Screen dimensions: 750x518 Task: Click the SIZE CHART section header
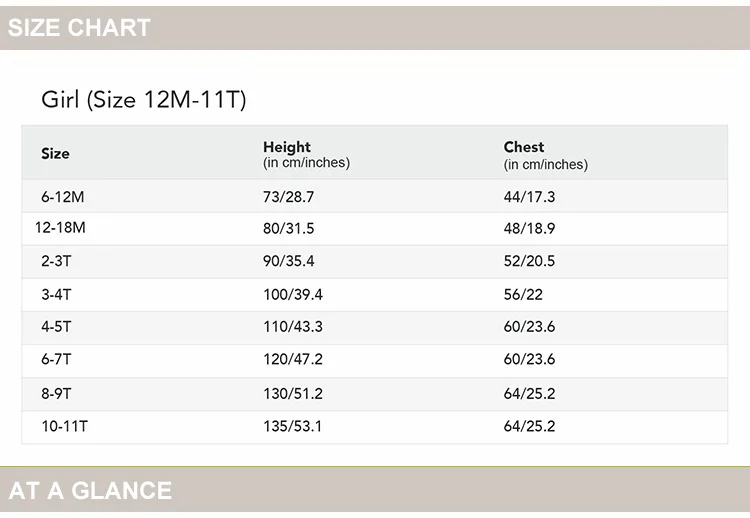tap(375, 28)
